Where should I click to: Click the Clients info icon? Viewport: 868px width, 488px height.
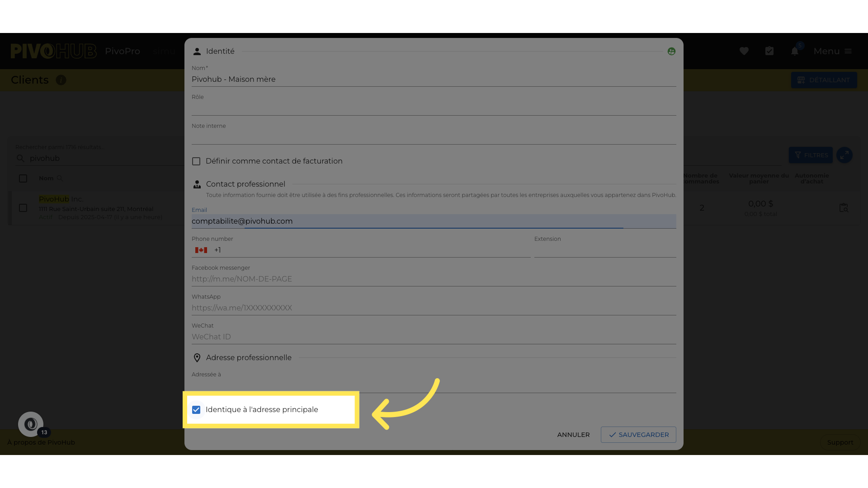tap(61, 80)
